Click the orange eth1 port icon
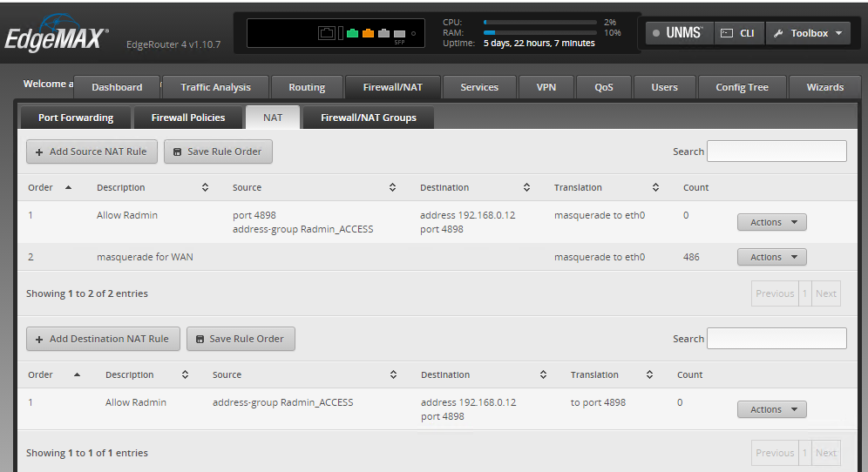The image size is (868, 472). coord(368,33)
